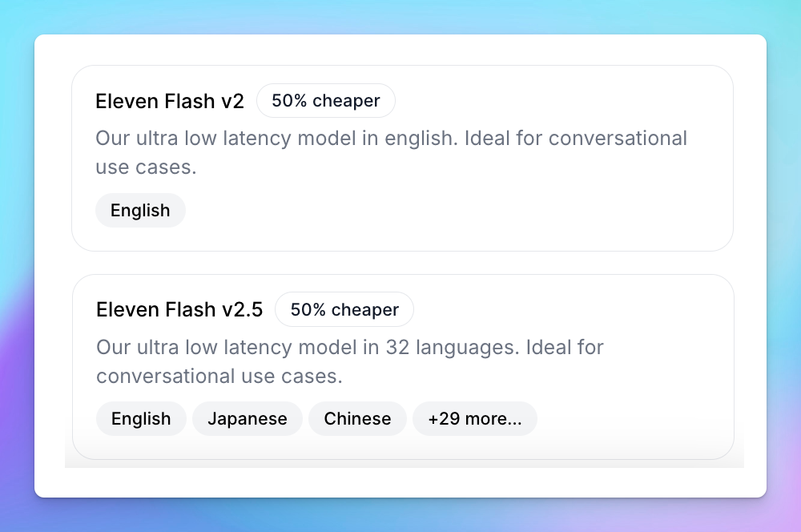801x532 pixels.
Task: Click the Eleven Flash v2.5 description text
Action: coord(349,349)
